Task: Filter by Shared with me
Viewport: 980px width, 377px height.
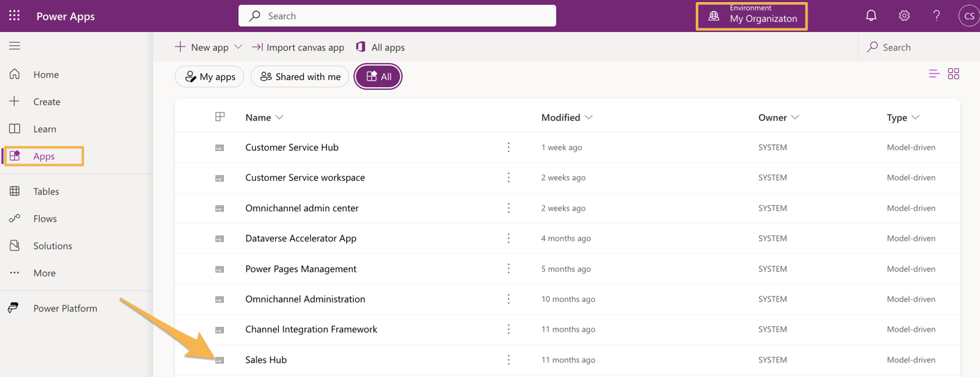Action: pos(300,77)
